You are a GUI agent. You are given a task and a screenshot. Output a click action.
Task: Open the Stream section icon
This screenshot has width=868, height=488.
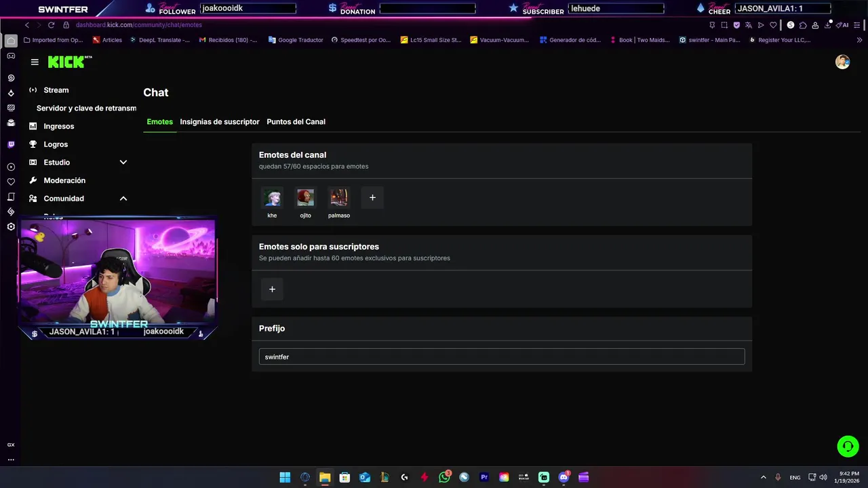(33, 90)
